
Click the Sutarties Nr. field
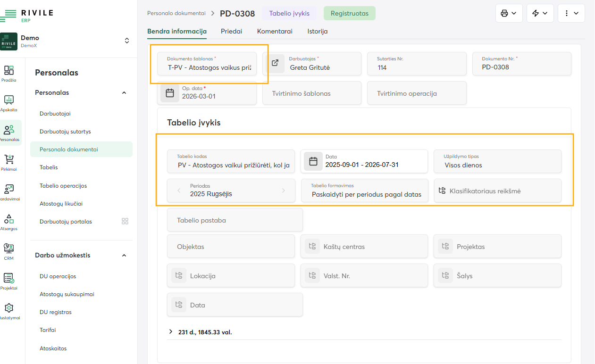[x=417, y=64]
